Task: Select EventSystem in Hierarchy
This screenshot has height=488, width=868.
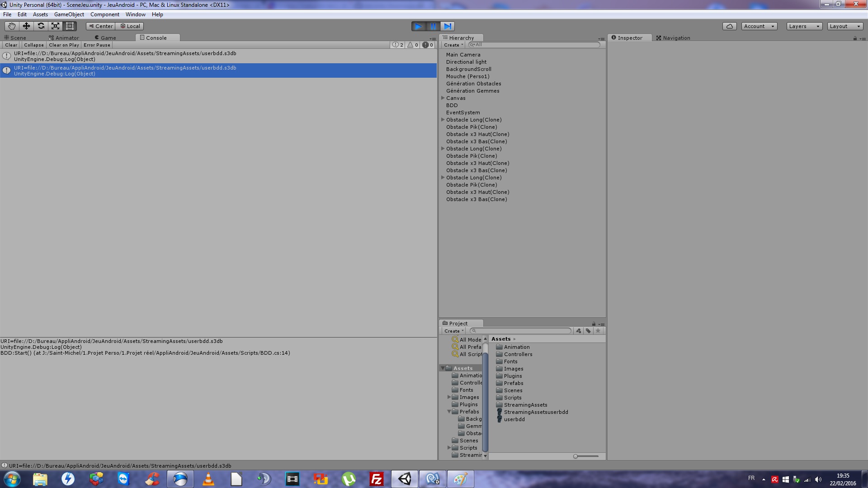Action: (x=463, y=113)
